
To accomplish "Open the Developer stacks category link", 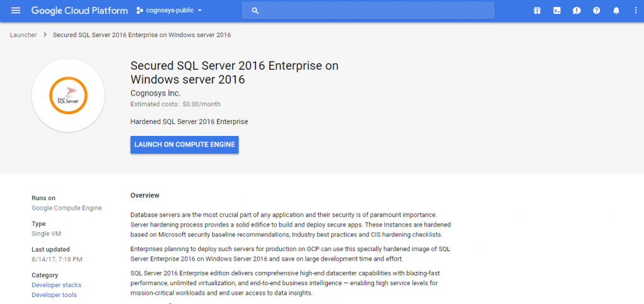I will tap(57, 285).
